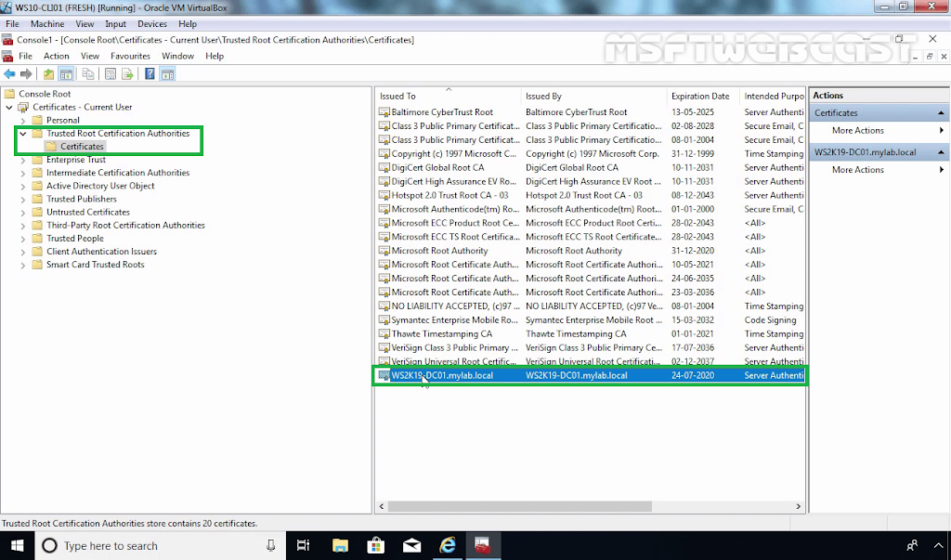Click the certificate icon beside DigiCert Global Root CA
This screenshot has height=560, width=951.
(x=384, y=167)
